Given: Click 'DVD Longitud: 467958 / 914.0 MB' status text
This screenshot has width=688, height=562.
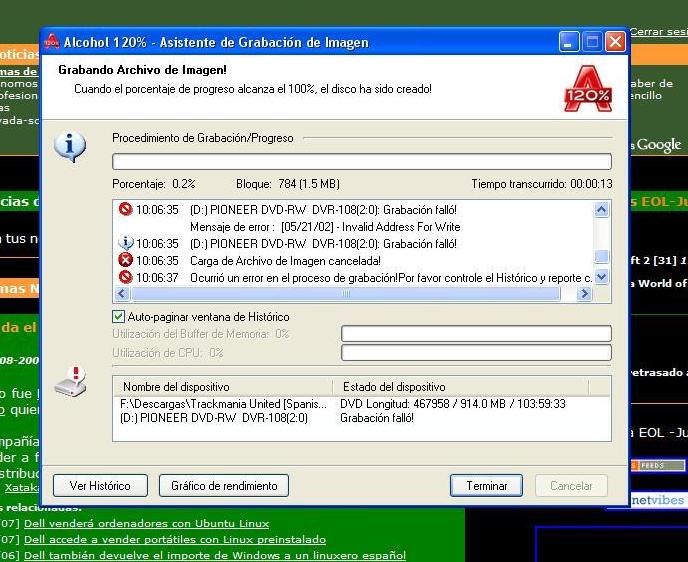Looking at the screenshot, I should (x=453, y=404).
